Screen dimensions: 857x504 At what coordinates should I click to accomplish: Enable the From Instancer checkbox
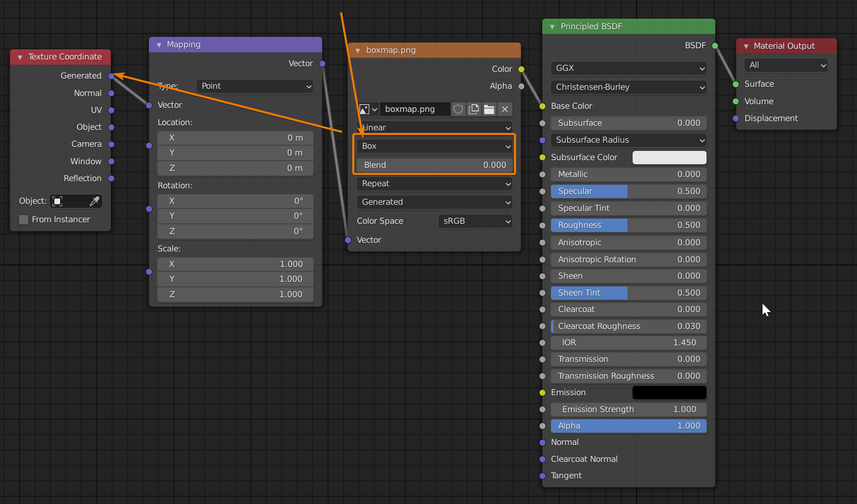pyautogui.click(x=24, y=219)
